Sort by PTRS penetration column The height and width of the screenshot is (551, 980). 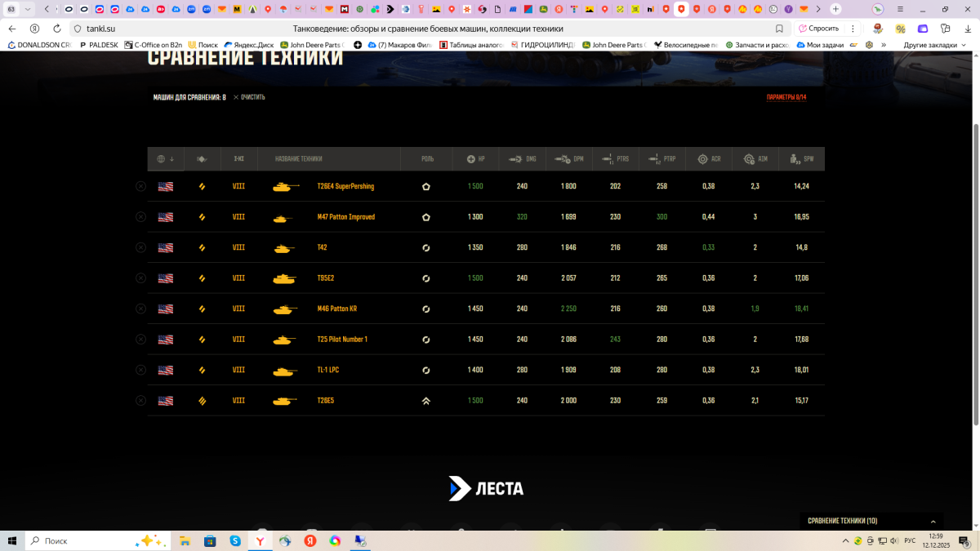pyautogui.click(x=615, y=159)
